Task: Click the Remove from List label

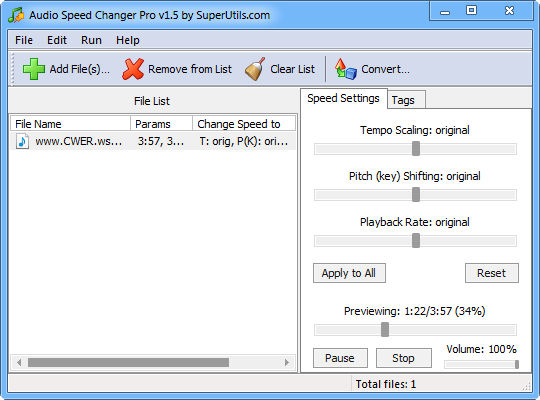Action: (190, 69)
